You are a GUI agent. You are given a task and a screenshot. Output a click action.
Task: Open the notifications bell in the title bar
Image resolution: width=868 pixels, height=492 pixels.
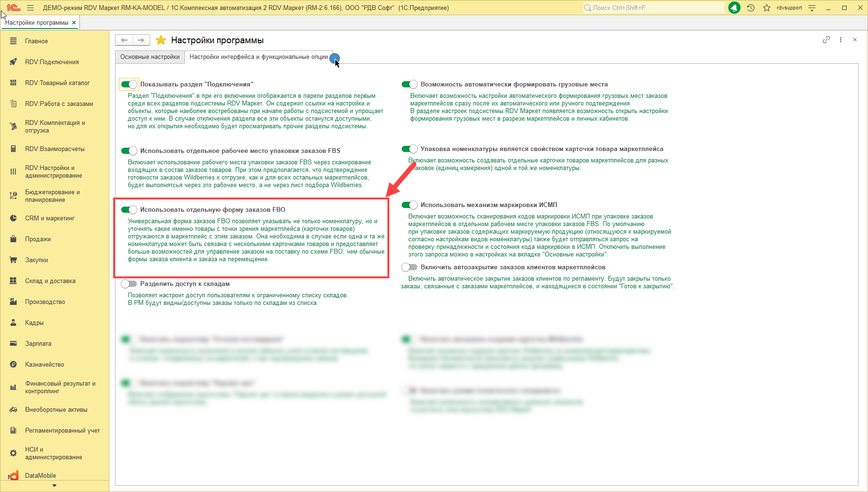click(734, 8)
